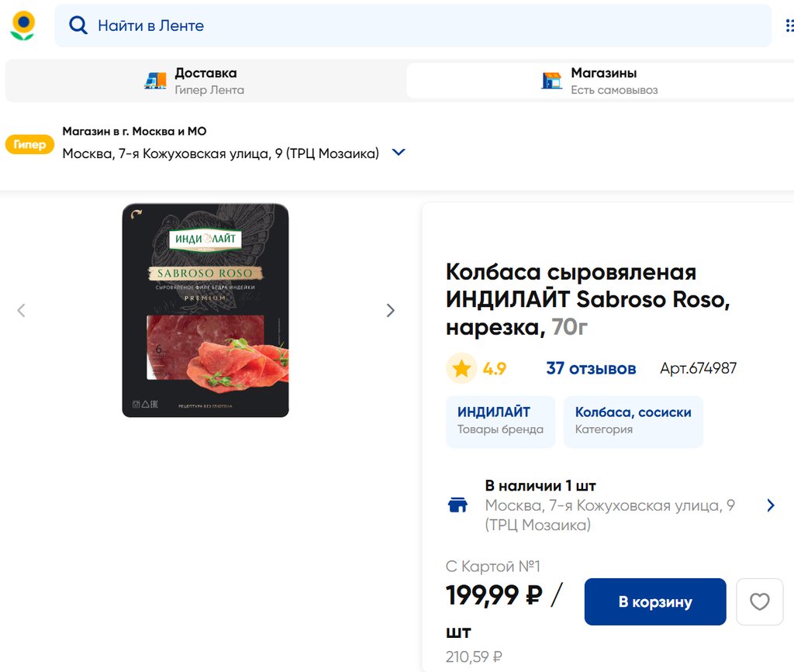Open the 37 отзывов reviews link
This screenshot has width=794, height=672.
click(591, 369)
